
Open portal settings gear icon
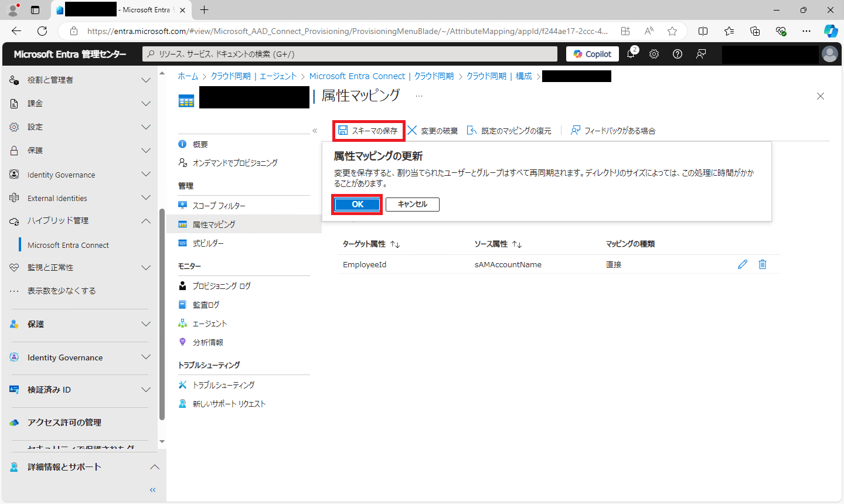pos(654,54)
